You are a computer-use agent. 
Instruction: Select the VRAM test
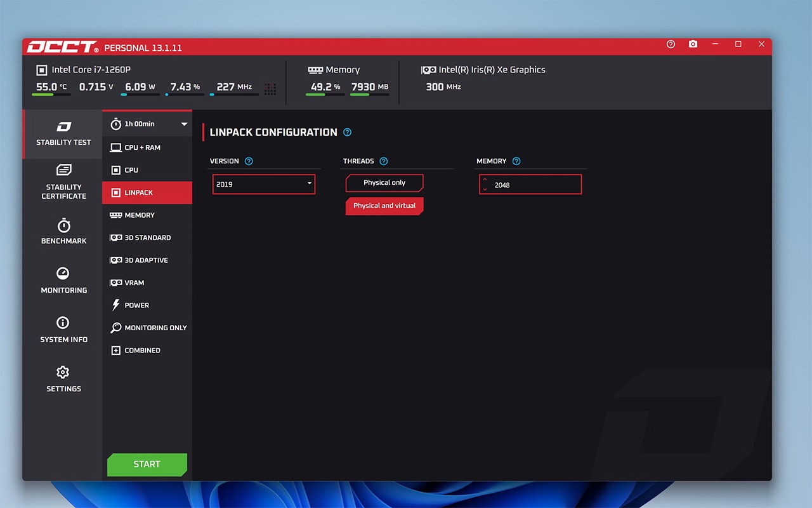[x=147, y=283]
